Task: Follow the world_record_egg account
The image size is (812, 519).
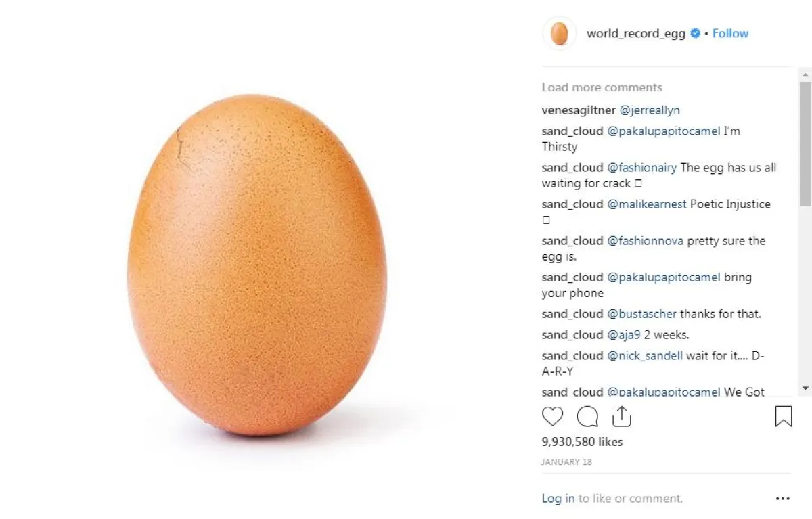Action: (x=730, y=33)
